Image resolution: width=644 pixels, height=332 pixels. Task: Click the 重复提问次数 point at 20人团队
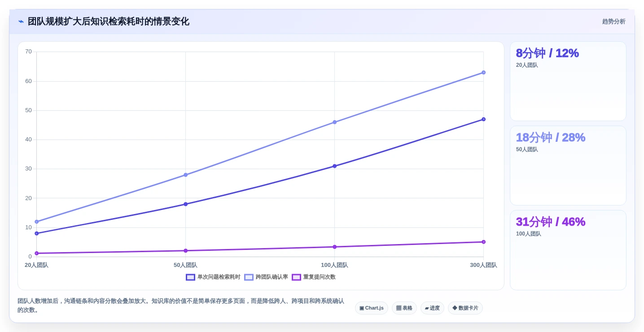(x=37, y=253)
